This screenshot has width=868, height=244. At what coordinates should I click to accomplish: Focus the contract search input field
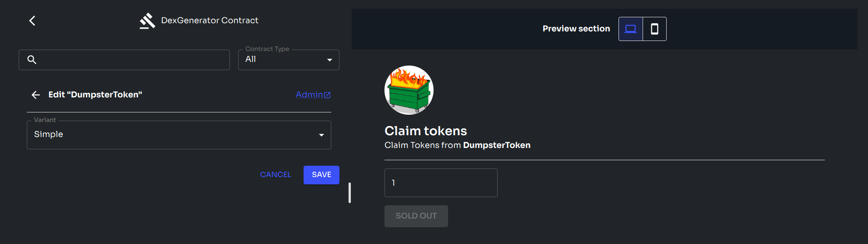coord(132,60)
